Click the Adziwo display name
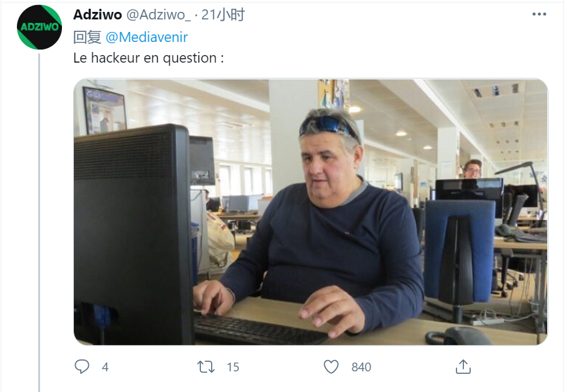 98,15
